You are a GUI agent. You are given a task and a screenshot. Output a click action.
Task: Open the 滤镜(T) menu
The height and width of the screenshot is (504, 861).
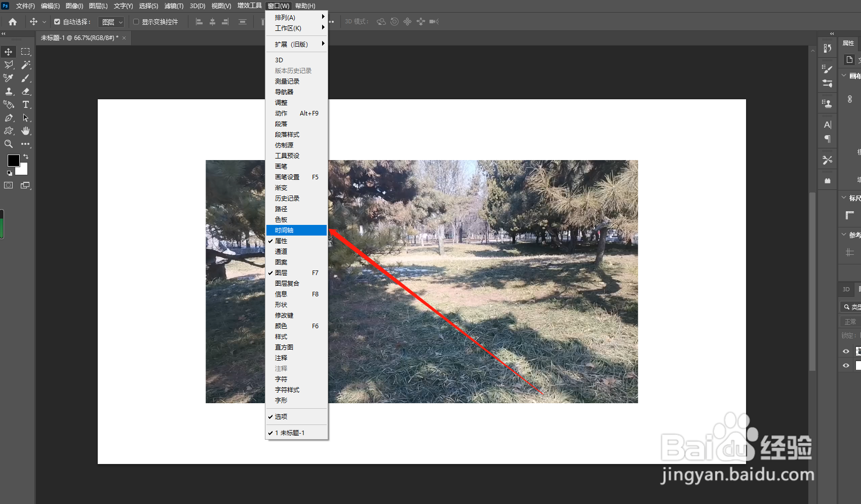click(x=174, y=6)
